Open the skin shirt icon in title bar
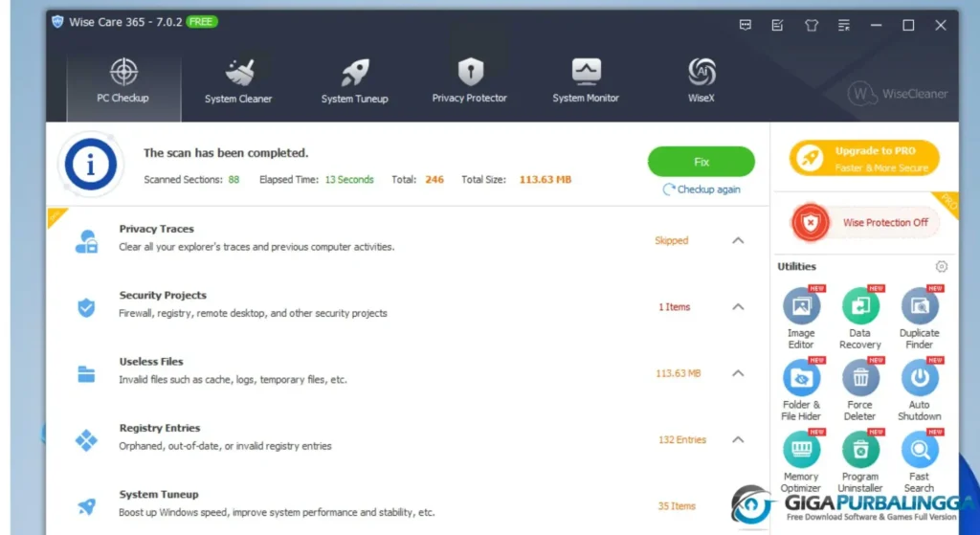 (812, 26)
